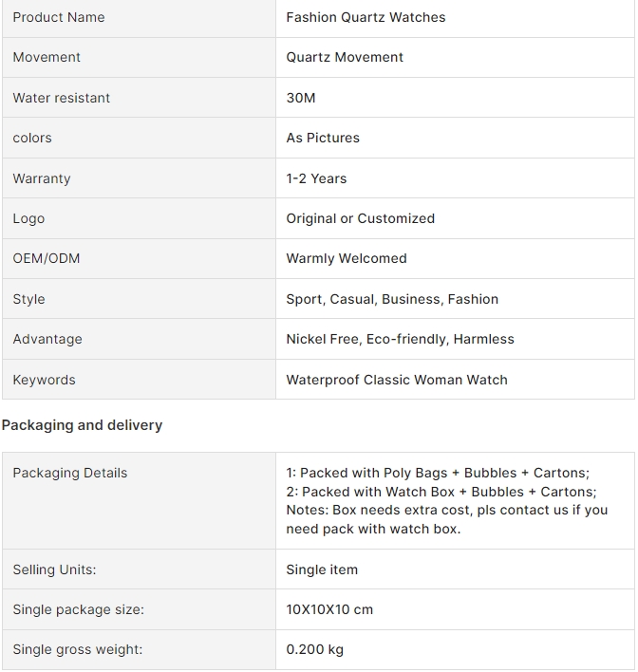Click the Packed with Poly Bags line
The height and width of the screenshot is (672, 638).
(438, 473)
